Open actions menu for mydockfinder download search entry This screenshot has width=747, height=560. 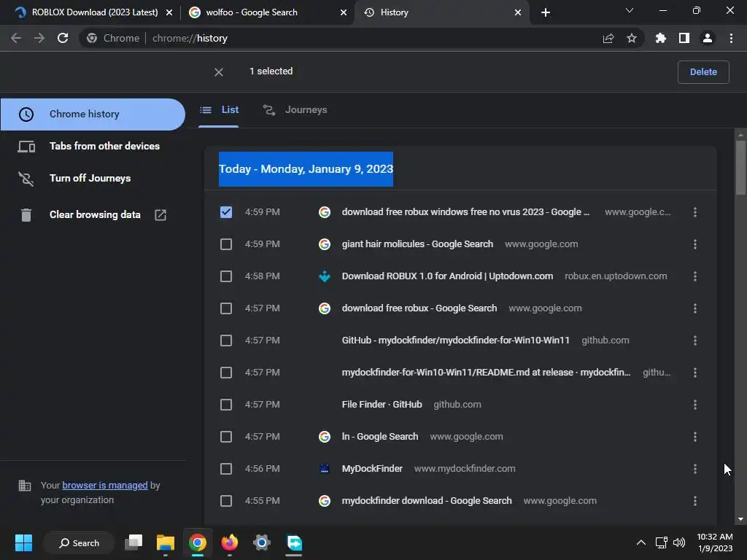[x=695, y=501]
